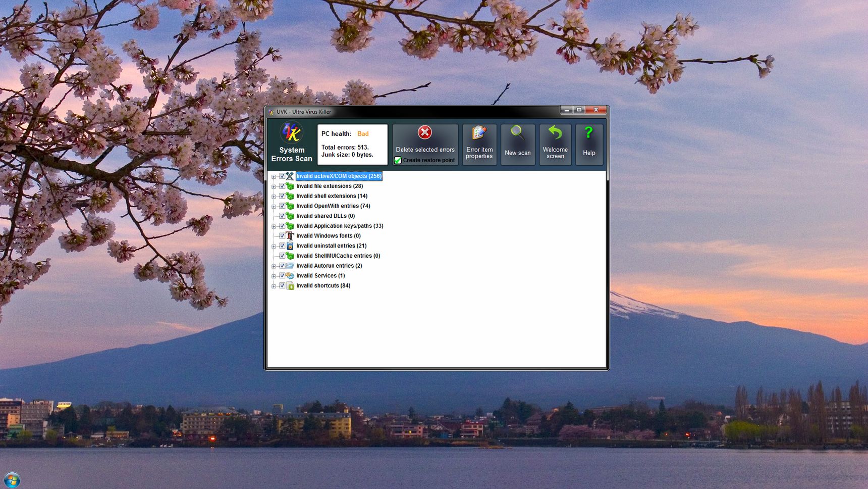Click the Invalid Autorun entries icon
This screenshot has height=489, width=868.
coord(290,266)
